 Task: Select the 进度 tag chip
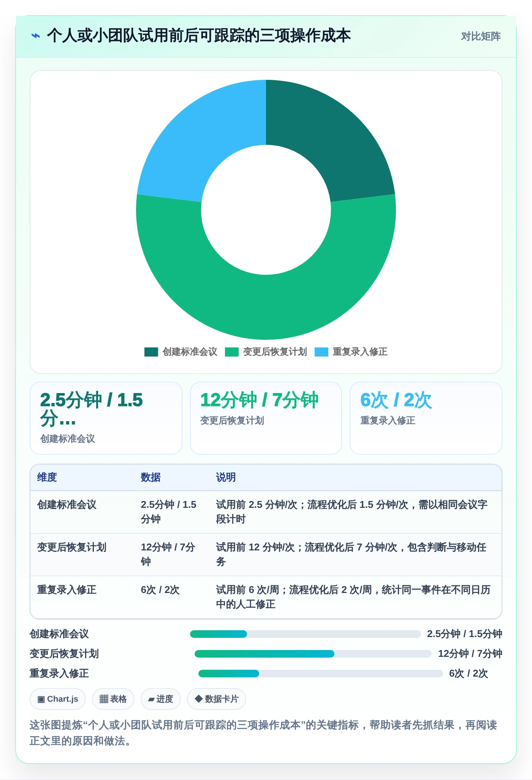(161, 699)
